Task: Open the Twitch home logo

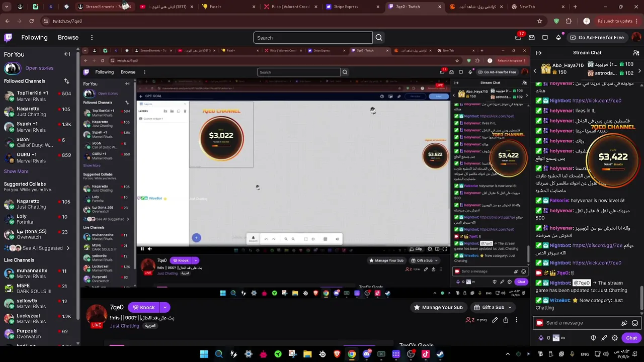Action: 8,38
